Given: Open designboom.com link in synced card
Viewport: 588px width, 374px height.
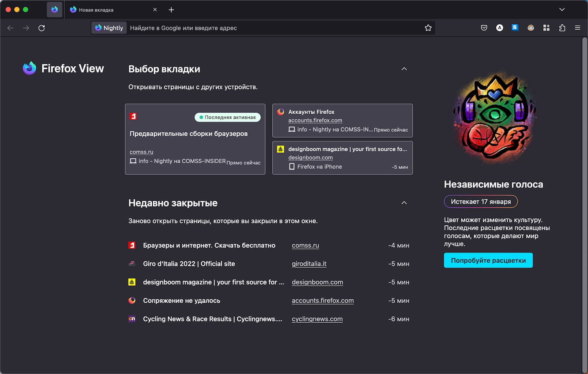Looking at the screenshot, I should click(310, 158).
